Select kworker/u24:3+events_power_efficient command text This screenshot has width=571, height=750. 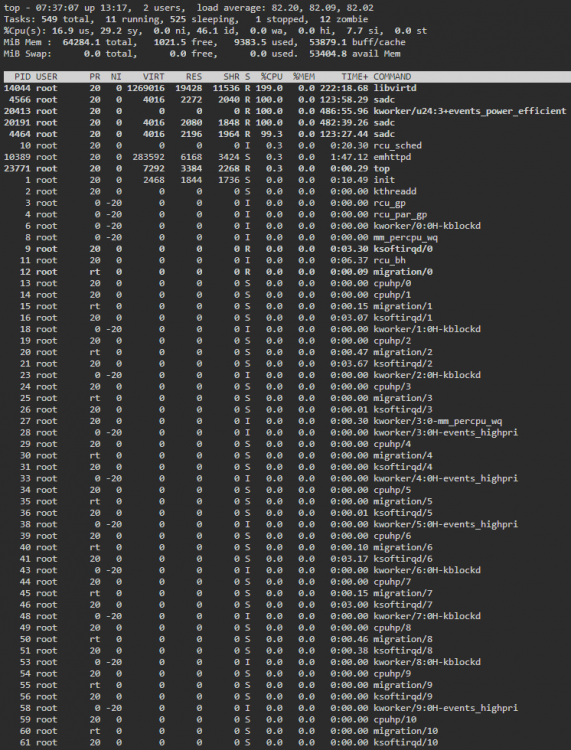(x=470, y=111)
